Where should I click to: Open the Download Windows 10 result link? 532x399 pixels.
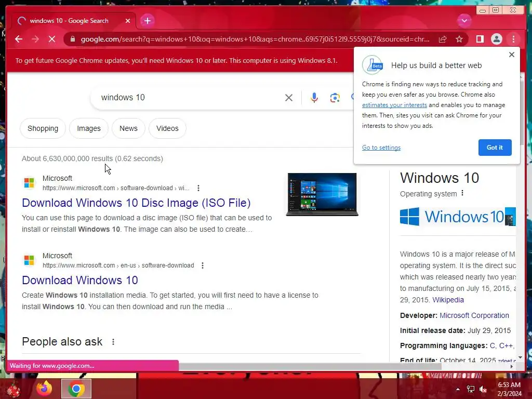tap(79, 280)
